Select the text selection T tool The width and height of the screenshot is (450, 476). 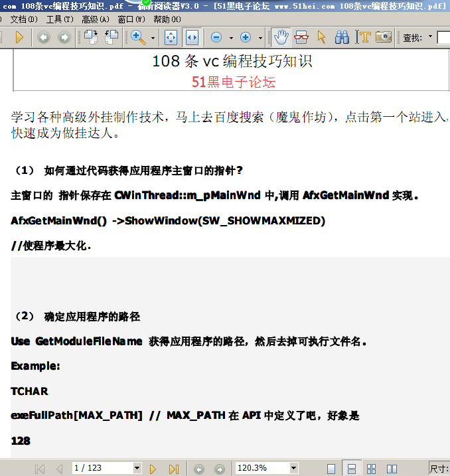363,37
